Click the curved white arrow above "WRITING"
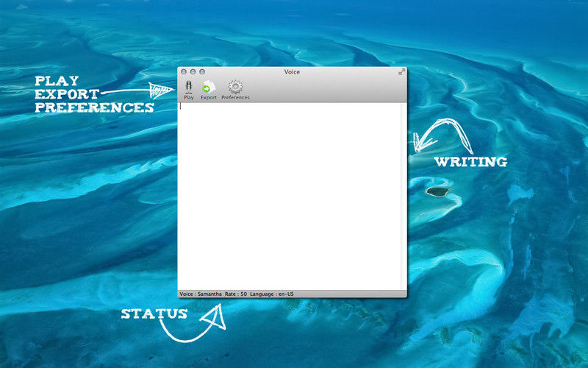This screenshot has width=588, height=368. tap(441, 136)
